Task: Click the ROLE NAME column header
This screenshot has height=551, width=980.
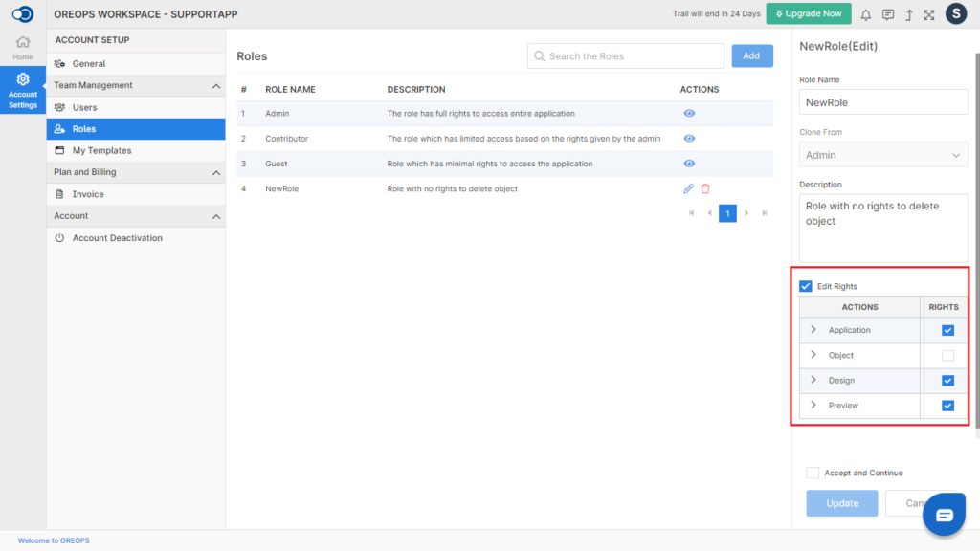Action: pos(290,89)
